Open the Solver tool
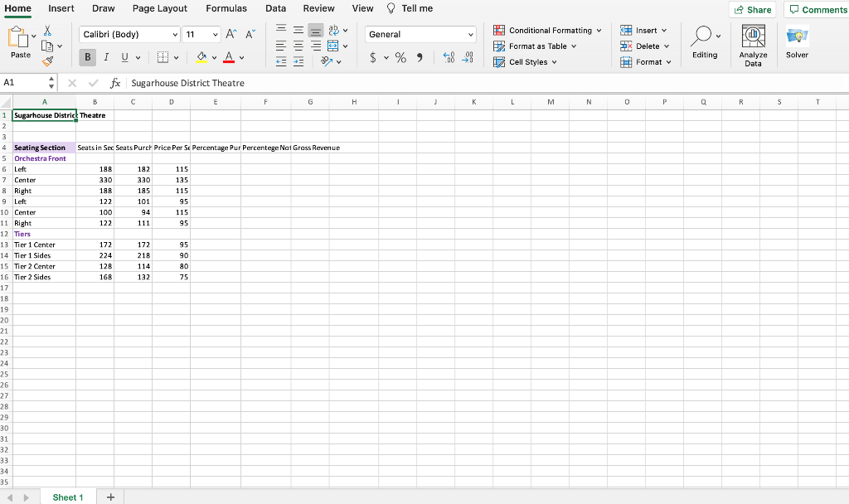849x504 pixels. [797, 41]
